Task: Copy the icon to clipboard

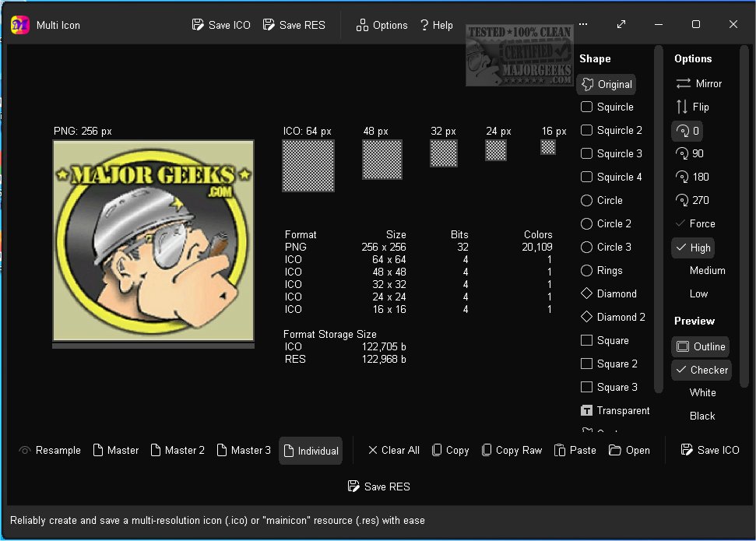Action: coord(450,450)
